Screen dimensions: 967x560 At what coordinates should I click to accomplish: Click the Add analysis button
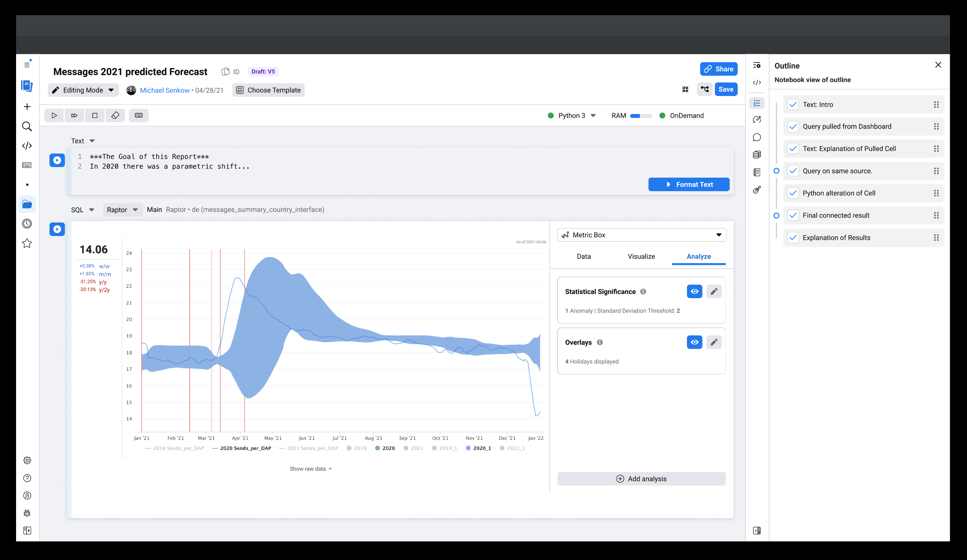(x=641, y=479)
